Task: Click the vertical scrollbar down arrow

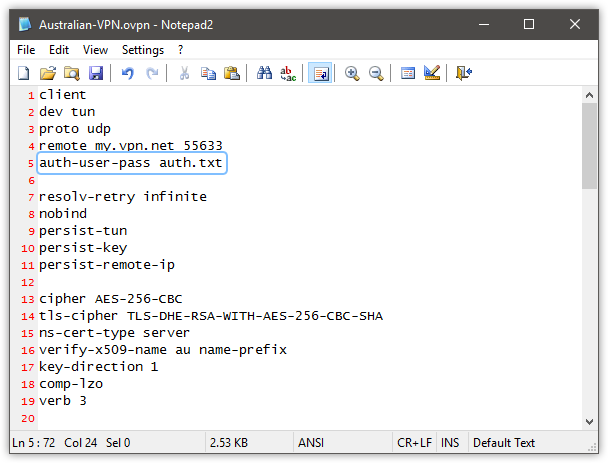Action: (590, 424)
